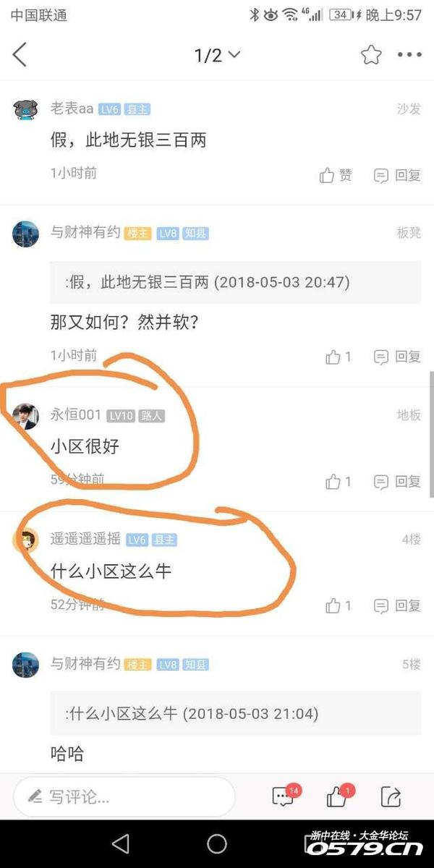The width and height of the screenshot is (434, 868).
Task: Share the thread with the share icon
Action: coord(391,797)
